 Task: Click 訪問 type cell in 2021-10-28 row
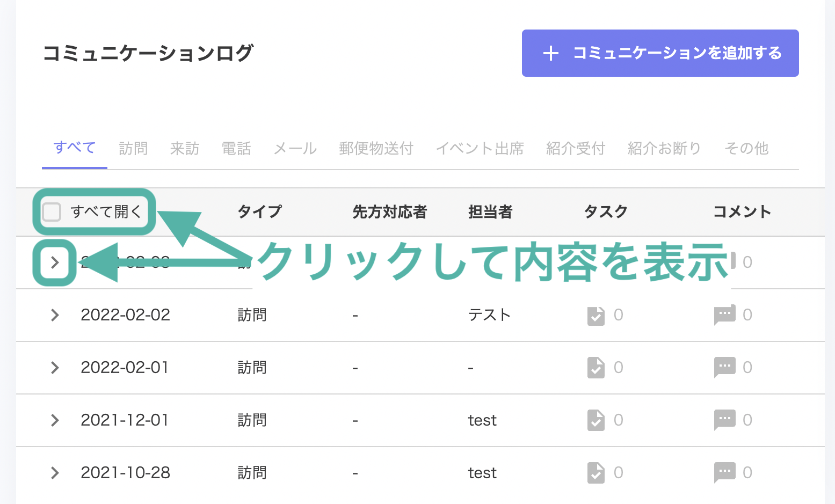252,473
